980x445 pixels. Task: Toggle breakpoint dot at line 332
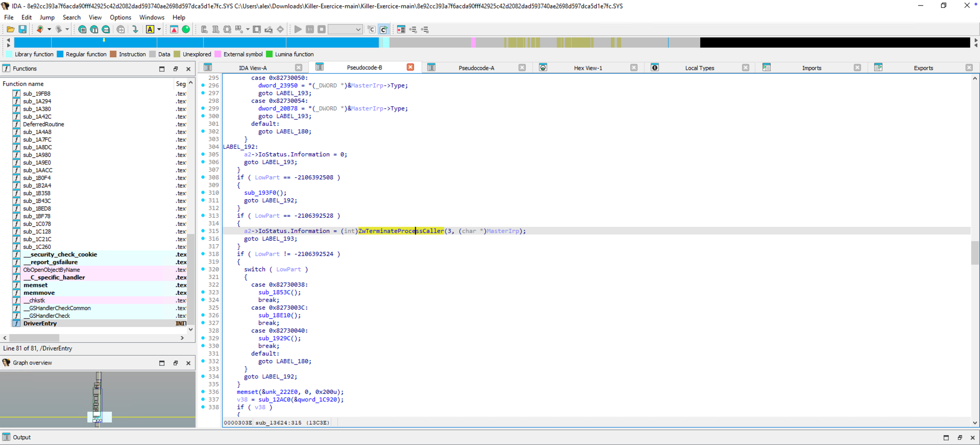(203, 361)
